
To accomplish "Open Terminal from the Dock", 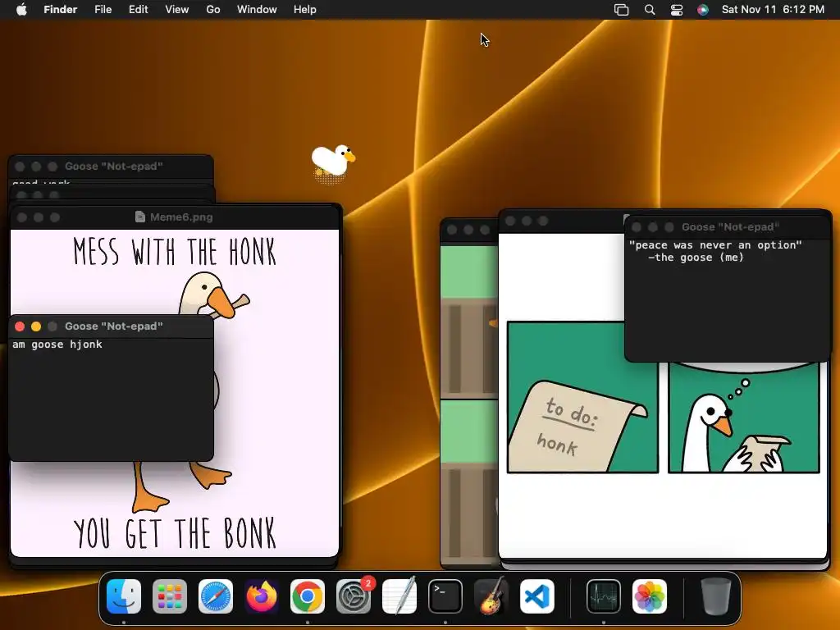I will (x=445, y=596).
